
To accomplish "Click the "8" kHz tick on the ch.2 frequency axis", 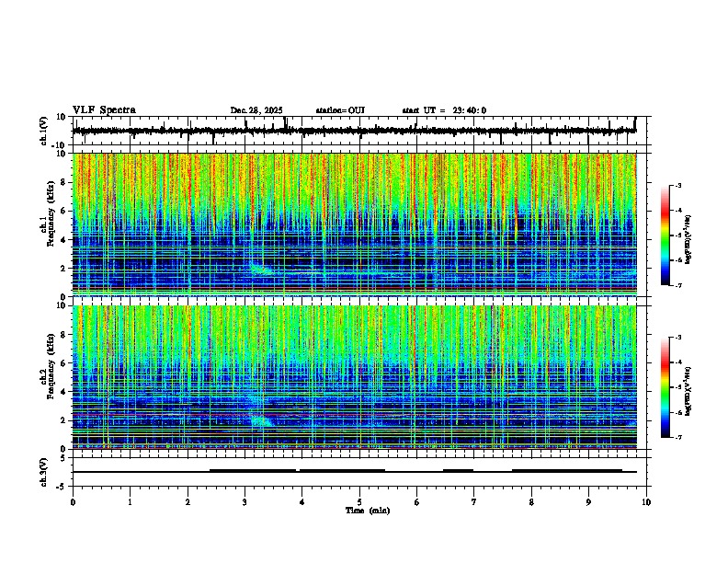I will click(x=64, y=335).
